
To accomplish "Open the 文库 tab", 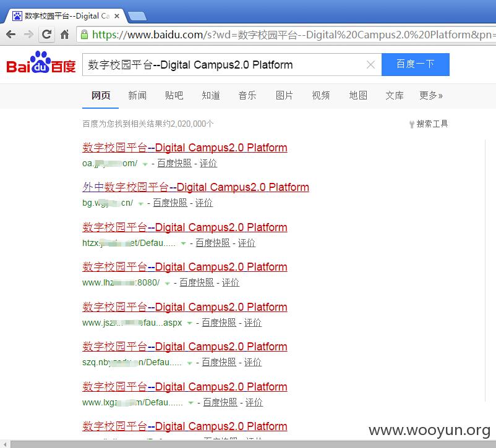I will click(395, 95).
